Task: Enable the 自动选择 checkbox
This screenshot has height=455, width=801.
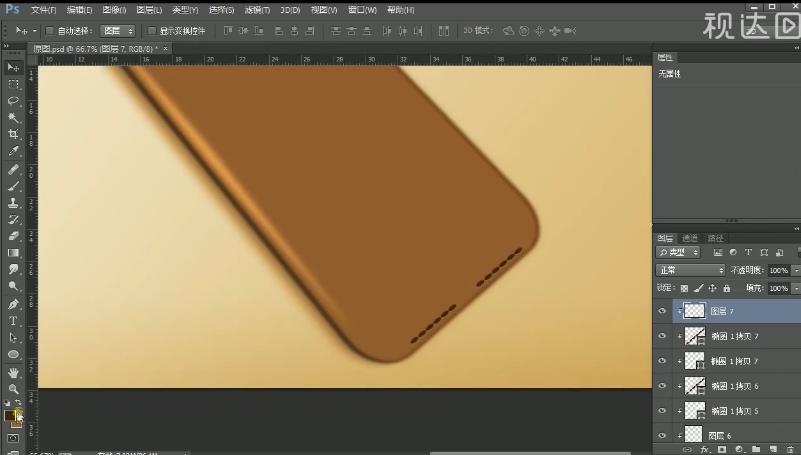Action: [x=50, y=31]
